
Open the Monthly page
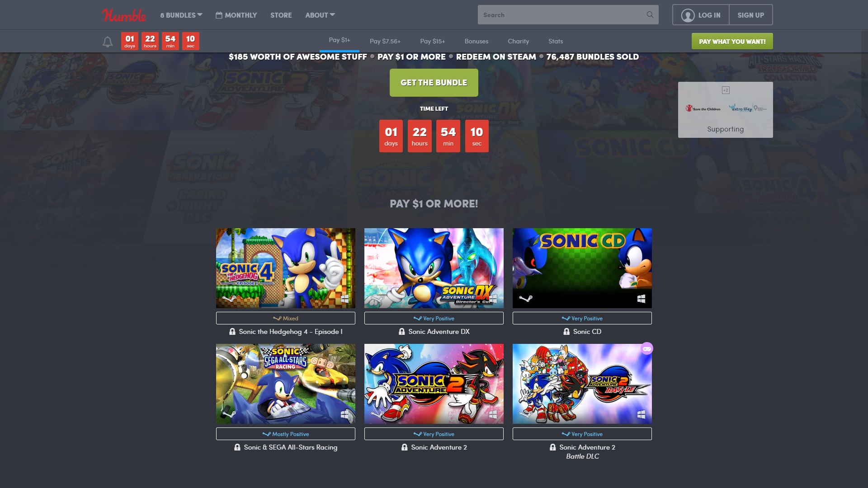pos(236,15)
